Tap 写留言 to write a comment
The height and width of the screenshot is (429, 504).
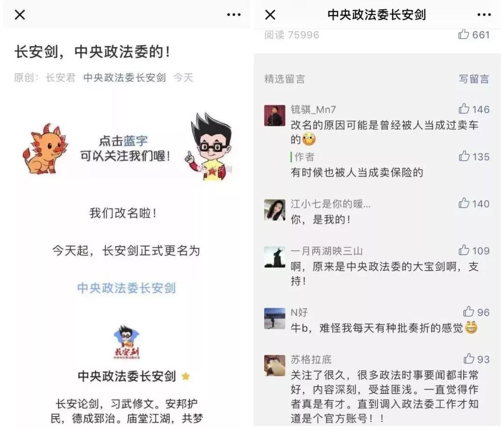(474, 79)
